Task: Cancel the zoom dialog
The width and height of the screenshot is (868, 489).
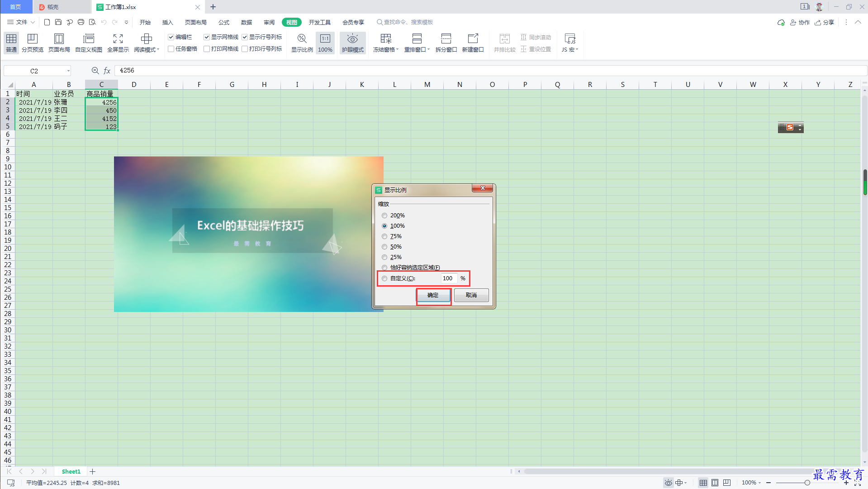Action: pos(471,295)
